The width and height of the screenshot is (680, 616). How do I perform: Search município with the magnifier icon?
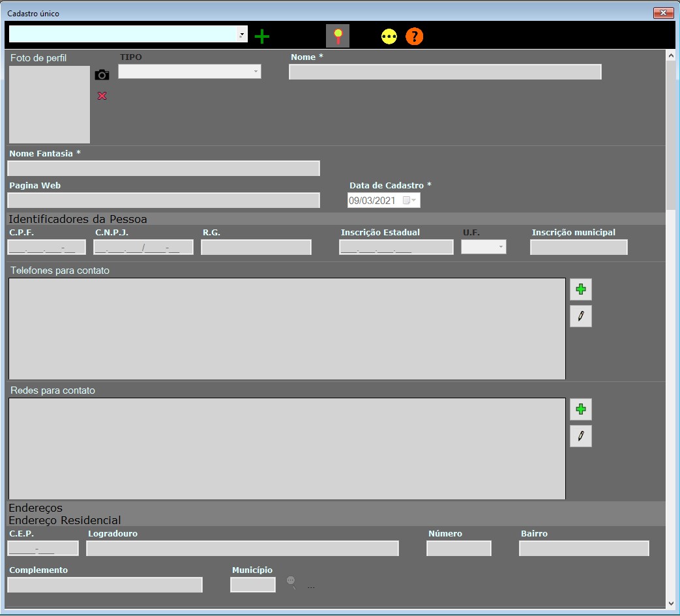pos(291,582)
